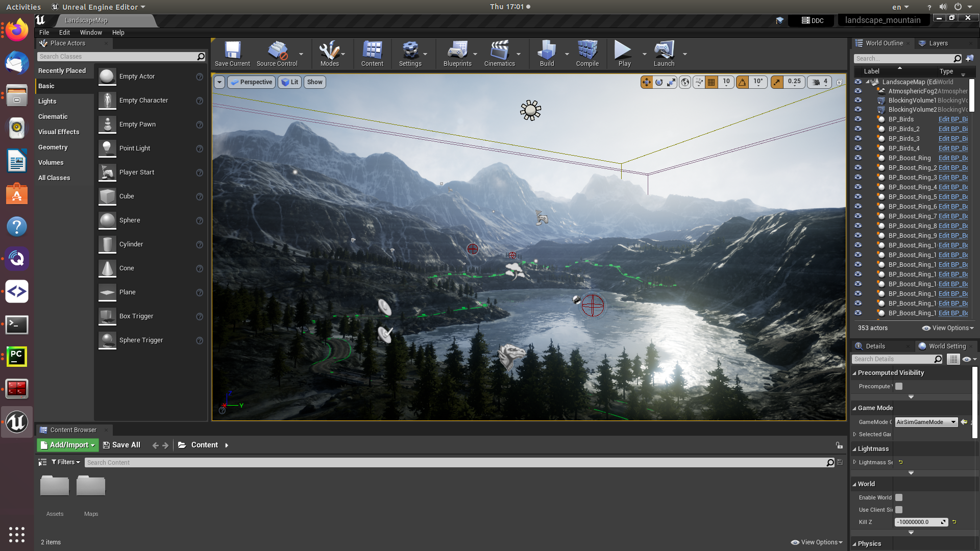Open the Settings toolbar button
The height and width of the screenshot is (551, 980).
click(x=410, y=54)
